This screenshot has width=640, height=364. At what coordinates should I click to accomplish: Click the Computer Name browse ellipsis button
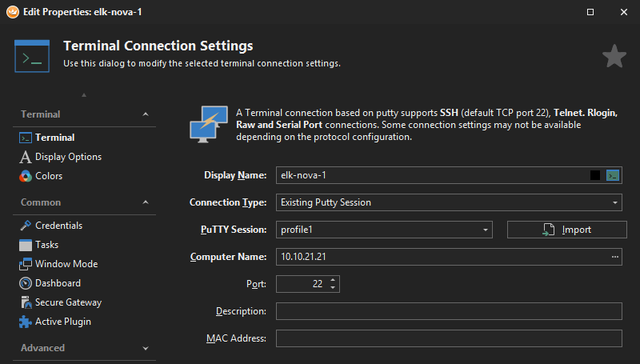click(x=614, y=257)
